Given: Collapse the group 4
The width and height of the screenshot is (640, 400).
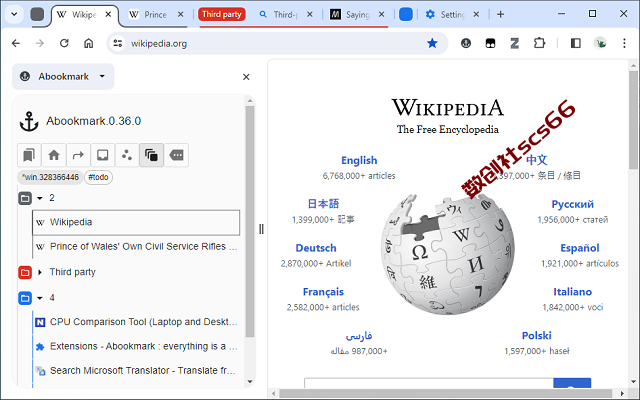Looking at the screenshot, I should (40, 298).
